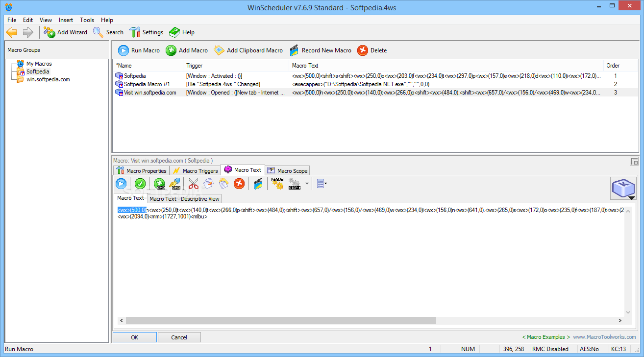
Task: Open the File menu
Action: point(12,20)
